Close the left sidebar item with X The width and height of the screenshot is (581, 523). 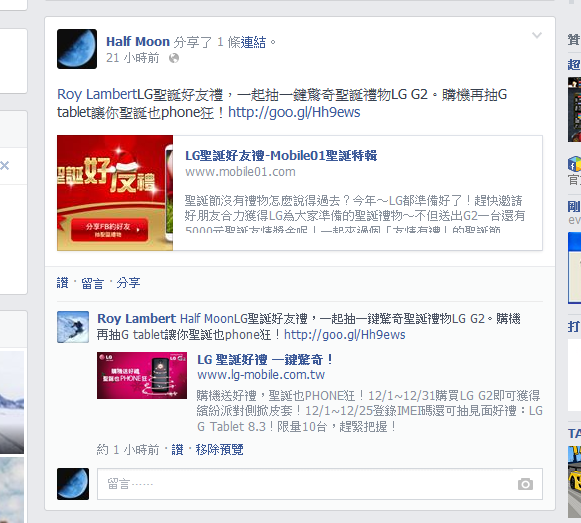[4, 165]
